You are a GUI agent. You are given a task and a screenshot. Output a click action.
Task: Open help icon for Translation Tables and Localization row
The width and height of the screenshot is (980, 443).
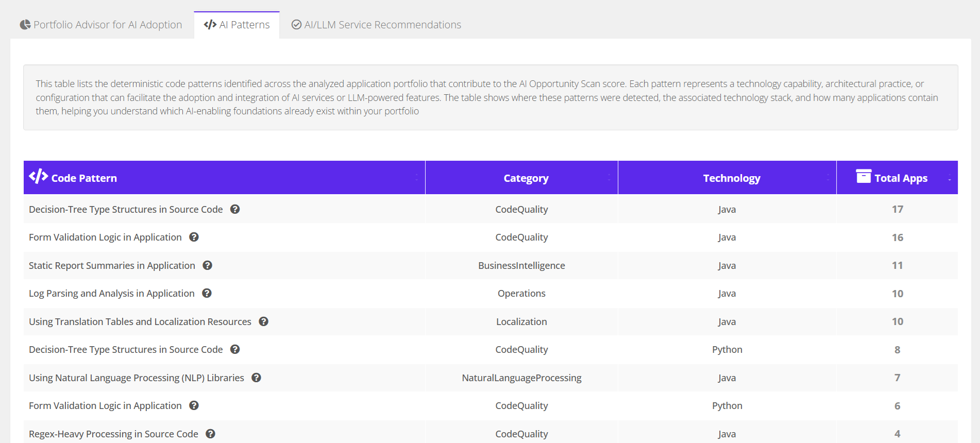pos(263,321)
